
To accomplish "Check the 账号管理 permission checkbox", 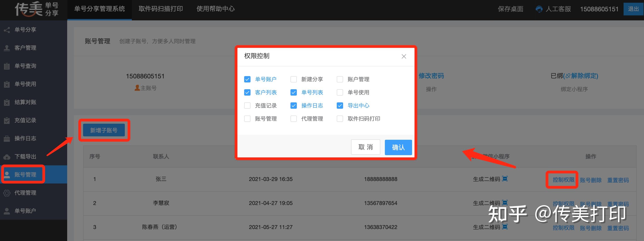I will [x=247, y=119].
